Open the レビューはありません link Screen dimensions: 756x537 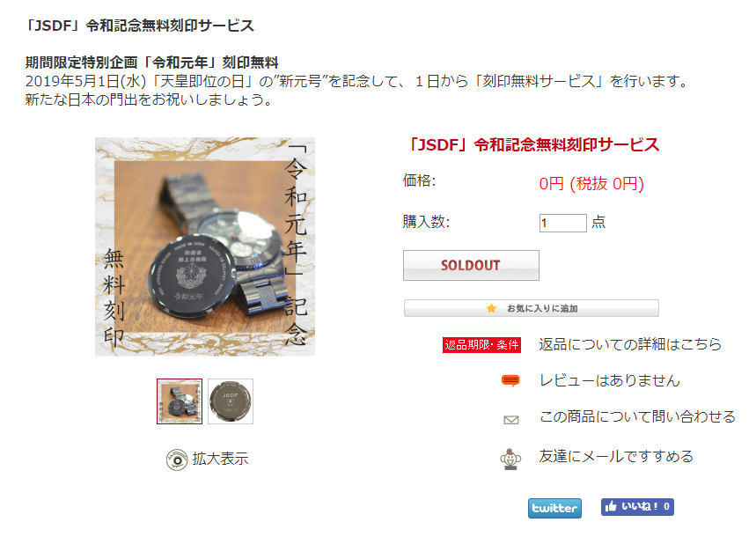click(609, 380)
